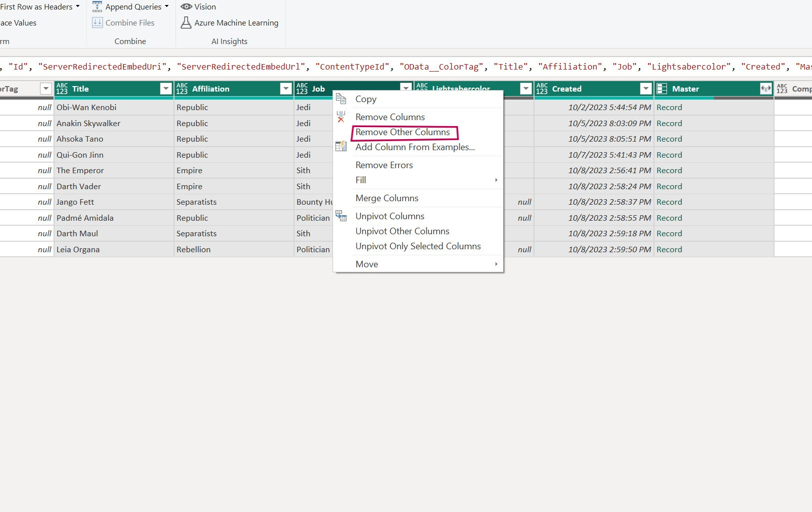812x512 pixels.
Task: Select the Anakin Skywalker cell
Action: tap(113, 123)
